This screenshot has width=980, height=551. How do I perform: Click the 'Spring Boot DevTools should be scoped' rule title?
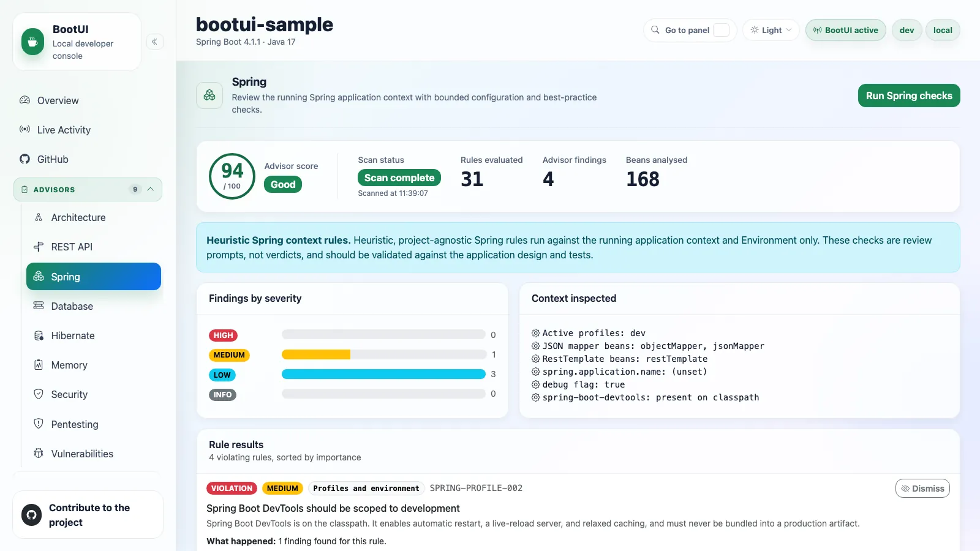click(x=333, y=508)
